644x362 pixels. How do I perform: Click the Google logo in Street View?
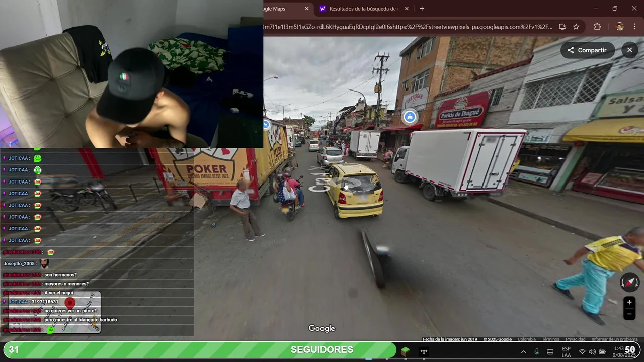[x=321, y=328]
